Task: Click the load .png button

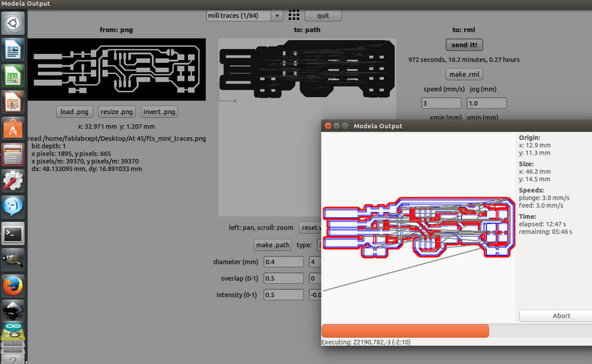Action: pos(75,112)
